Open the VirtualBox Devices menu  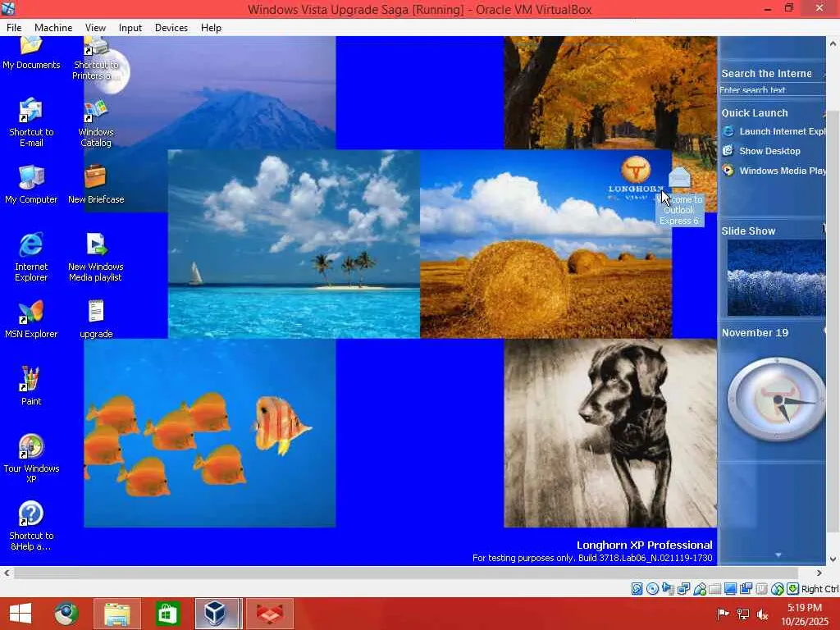(x=171, y=28)
